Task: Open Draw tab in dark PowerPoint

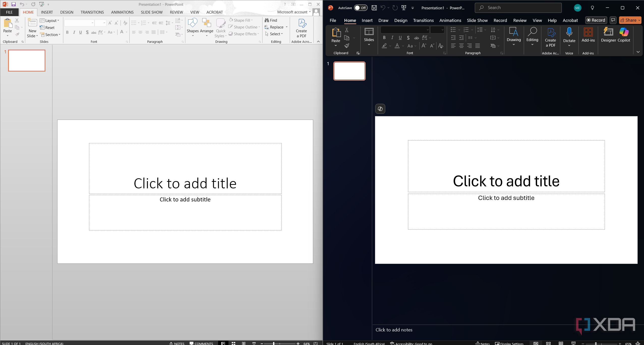Action: [383, 20]
